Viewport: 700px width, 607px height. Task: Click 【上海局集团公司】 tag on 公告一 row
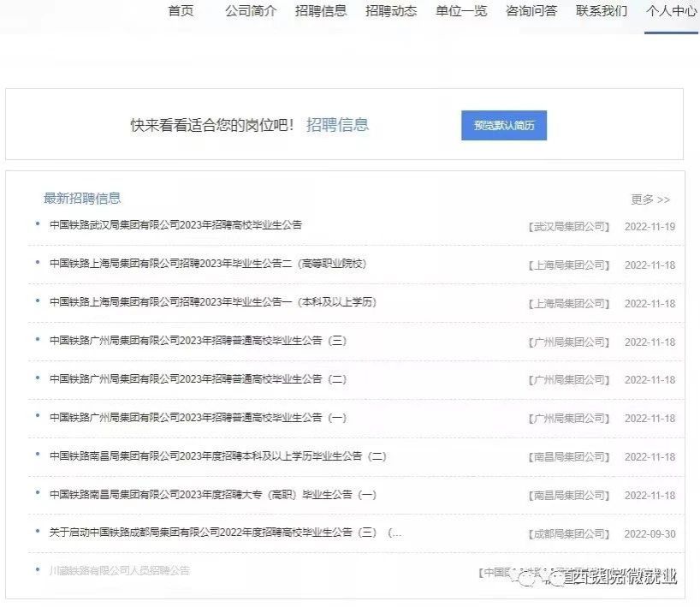pyautogui.click(x=569, y=304)
